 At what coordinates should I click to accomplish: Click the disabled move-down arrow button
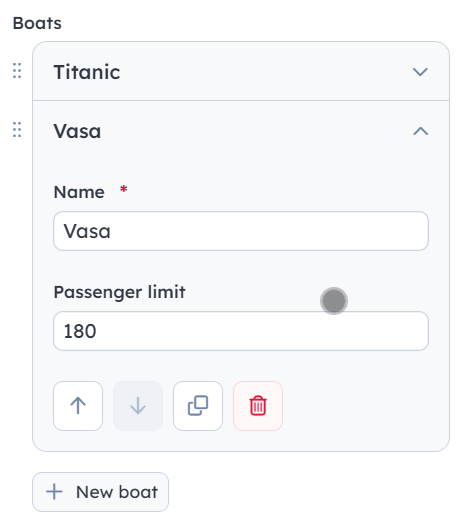click(138, 406)
